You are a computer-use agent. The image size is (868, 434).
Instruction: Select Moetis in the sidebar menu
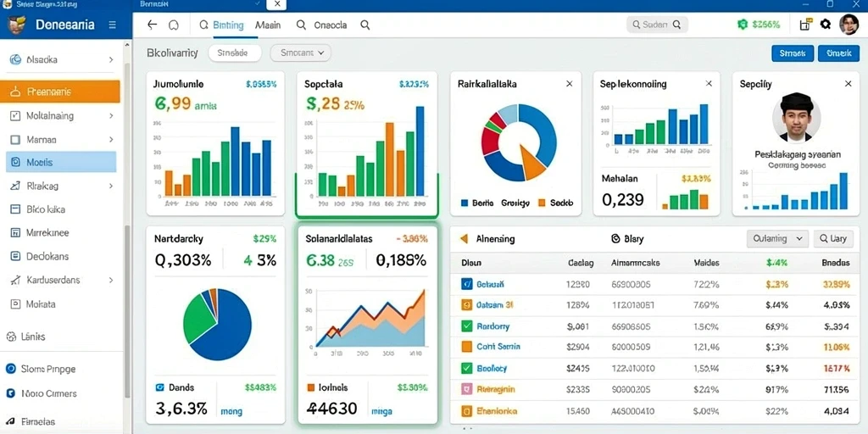point(61,162)
